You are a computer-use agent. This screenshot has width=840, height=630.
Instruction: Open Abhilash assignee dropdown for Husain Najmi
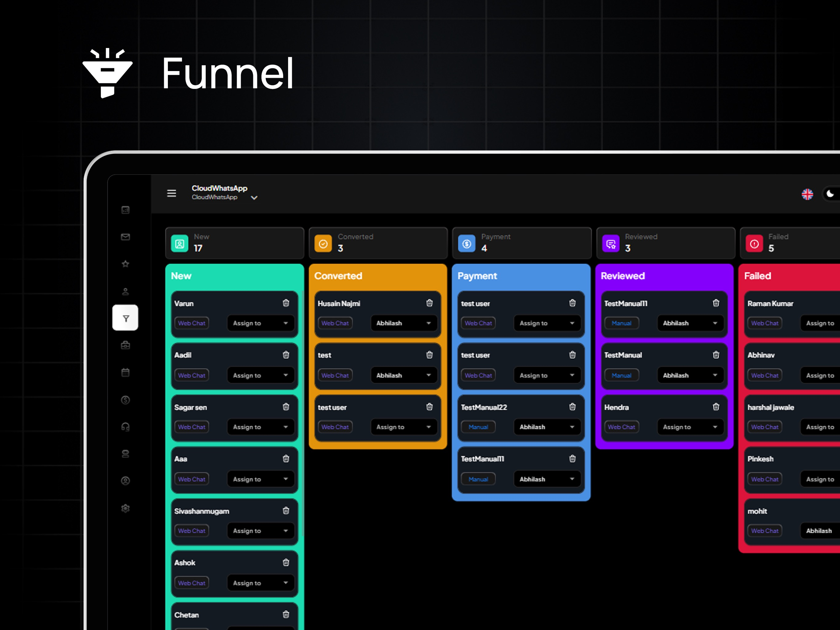[x=404, y=323]
